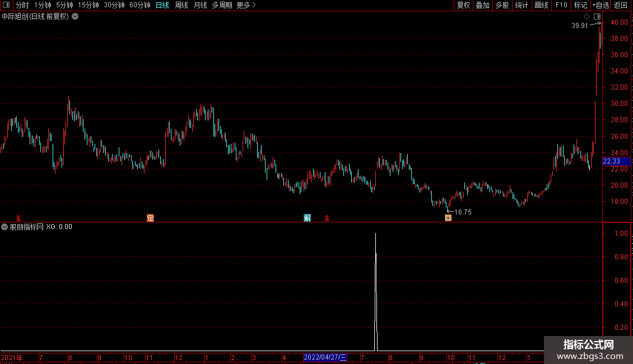Open the 复权 adjustment option

pos(463,5)
